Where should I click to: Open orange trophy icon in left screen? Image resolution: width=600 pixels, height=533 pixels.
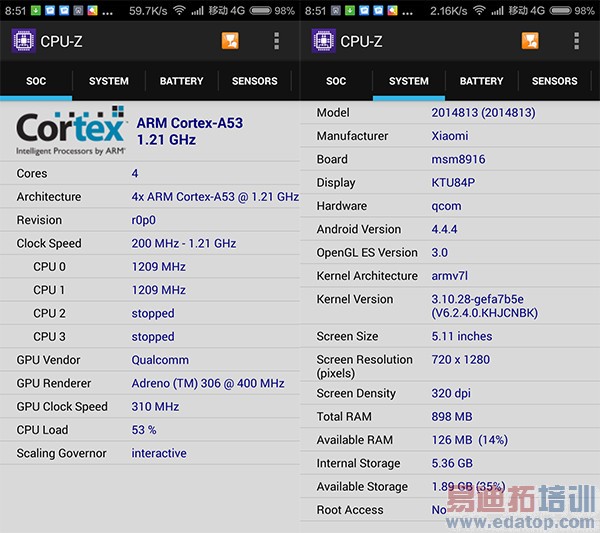tap(230, 41)
